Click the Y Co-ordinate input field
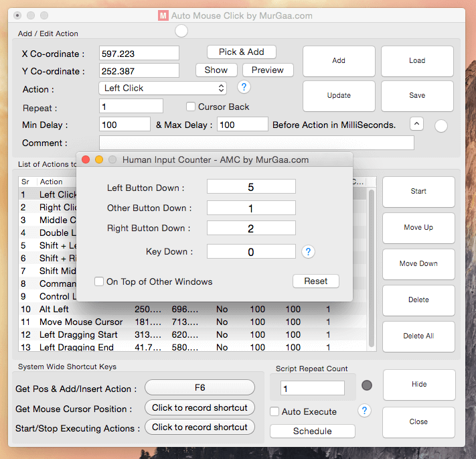The image size is (476, 459). 139,71
